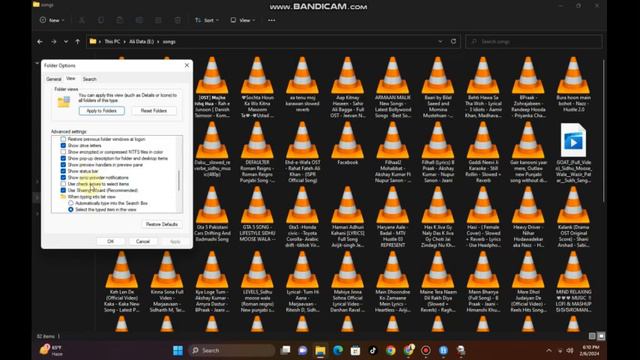640x360 pixels.
Task: Click the Paste icon in Explorer toolbar
Action: click(120, 20)
